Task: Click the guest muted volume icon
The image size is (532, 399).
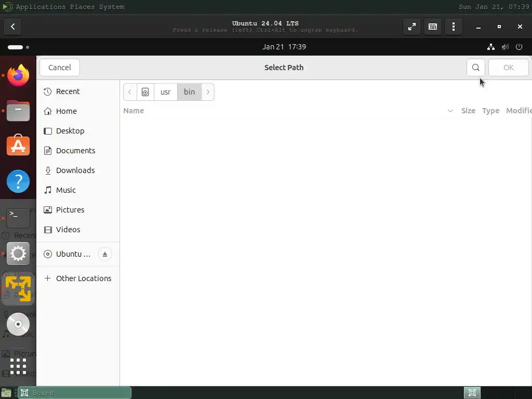Action: tap(505, 47)
